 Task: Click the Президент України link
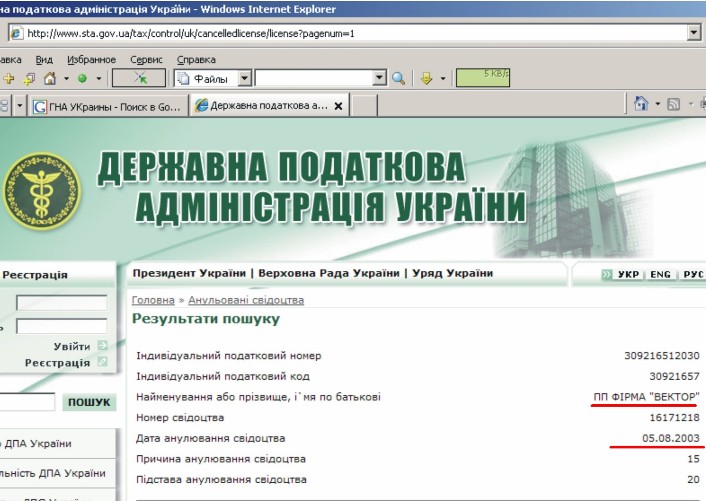coord(189,273)
